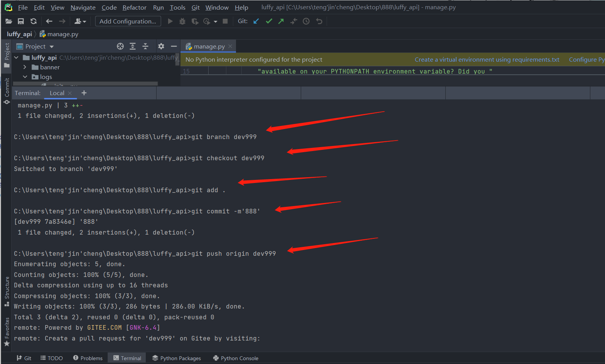The width and height of the screenshot is (605, 364).
Task: Click Create a virtual environment using requirements.txt
Action: tap(487, 59)
